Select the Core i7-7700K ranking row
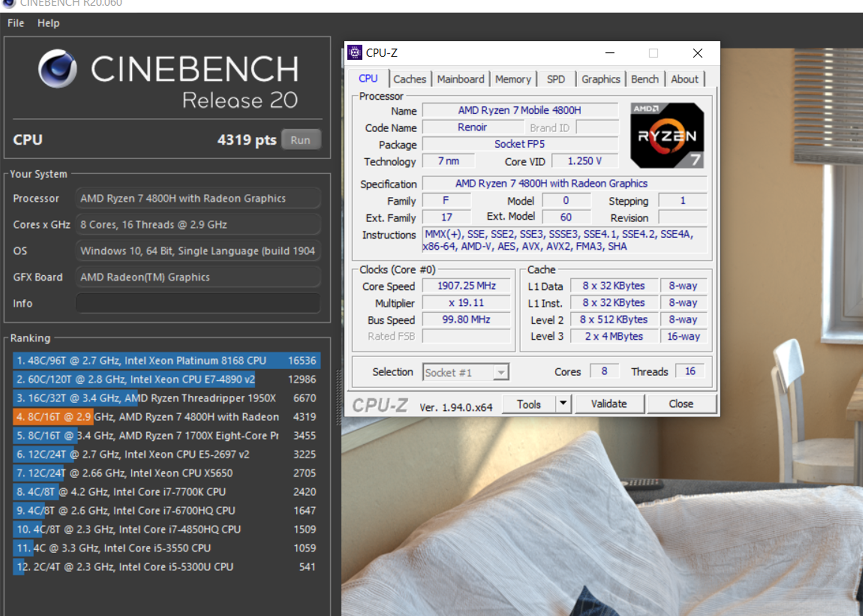This screenshot has width=863, height=616. click(166, 492)
